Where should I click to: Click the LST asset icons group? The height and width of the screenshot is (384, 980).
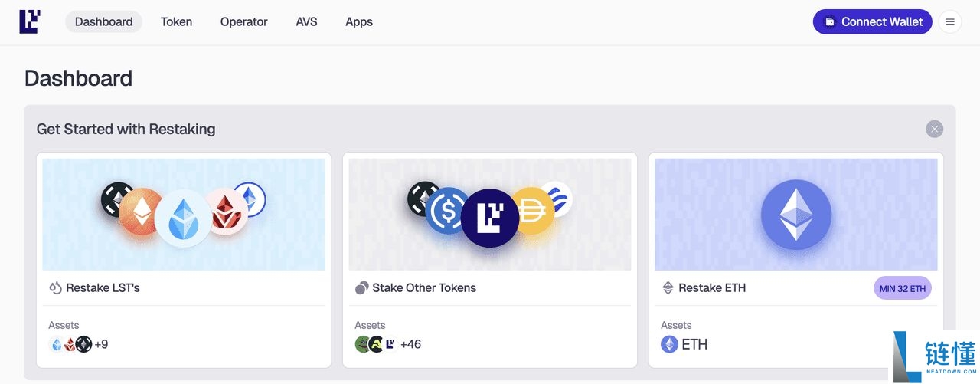(x=70, y=344)
